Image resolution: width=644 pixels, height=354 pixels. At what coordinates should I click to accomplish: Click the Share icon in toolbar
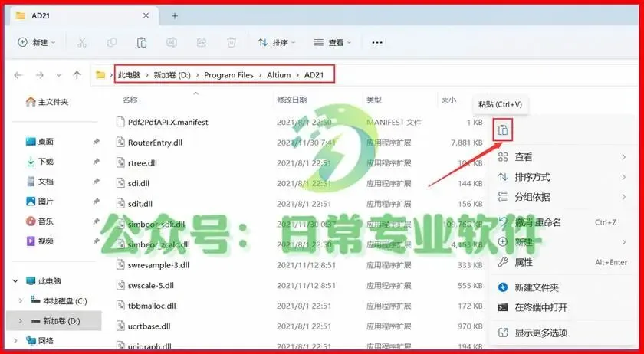tap(201, 42)
